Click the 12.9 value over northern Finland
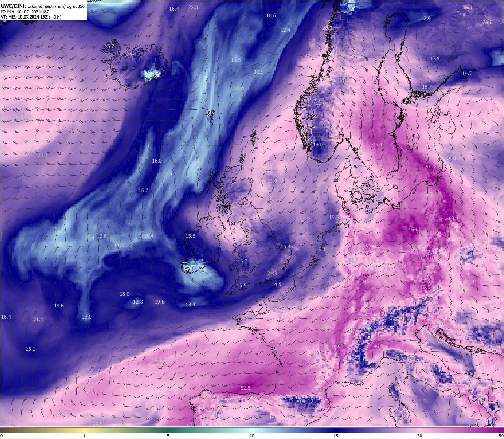Image resolution: width=504 pixels, height=439 pixels. (426, 19)
